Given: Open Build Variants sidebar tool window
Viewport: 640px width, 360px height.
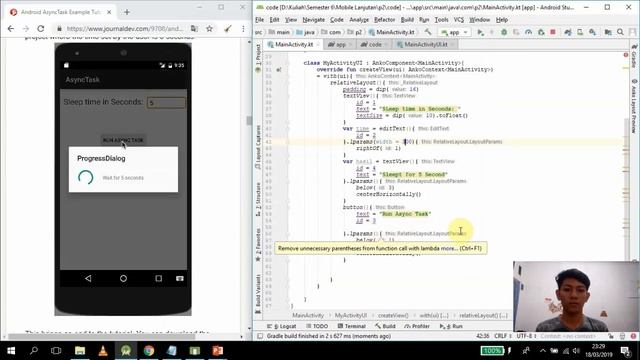Looking at the screenshot, I should 258,294.
